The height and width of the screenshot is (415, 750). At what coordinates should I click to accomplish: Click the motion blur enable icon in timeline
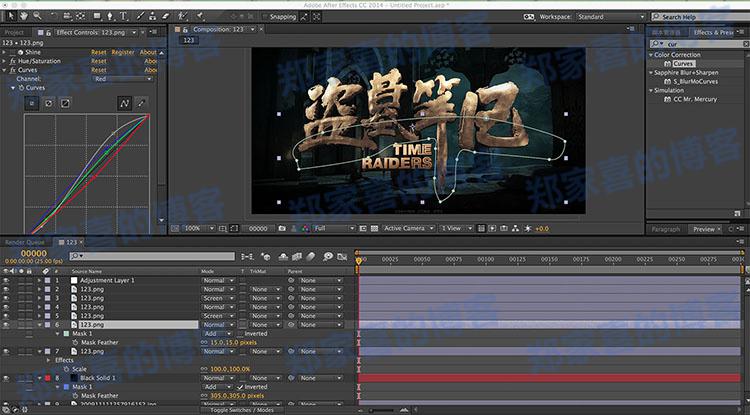311,257
